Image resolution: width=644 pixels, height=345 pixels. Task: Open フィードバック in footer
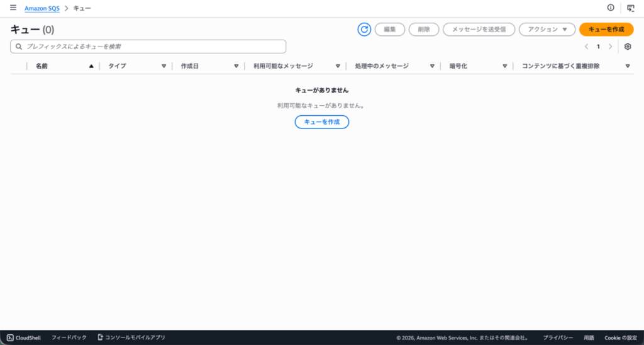point(69,337)
